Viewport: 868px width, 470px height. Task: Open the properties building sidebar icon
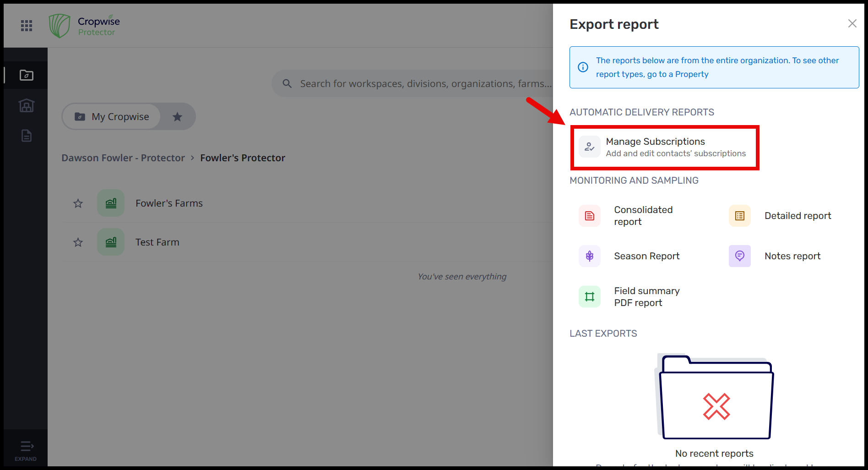[x=27, y=106]
